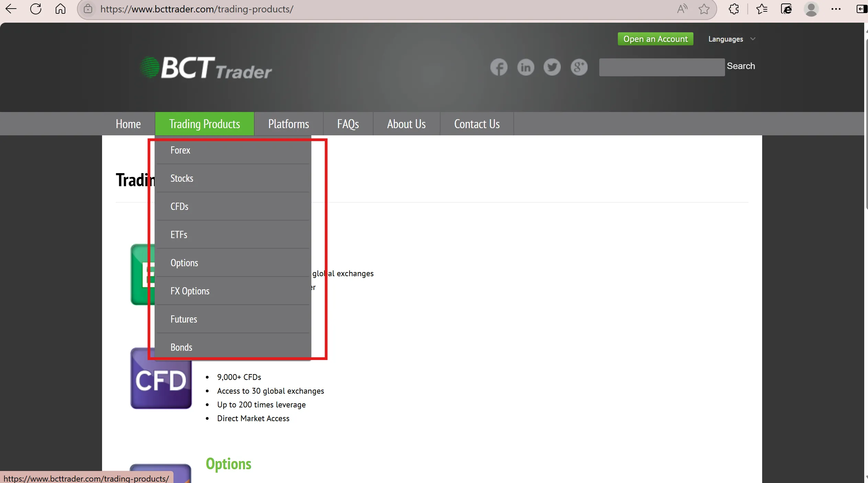
Task: Open the Trading Products navigation tab
Action: tap(204, 124)
